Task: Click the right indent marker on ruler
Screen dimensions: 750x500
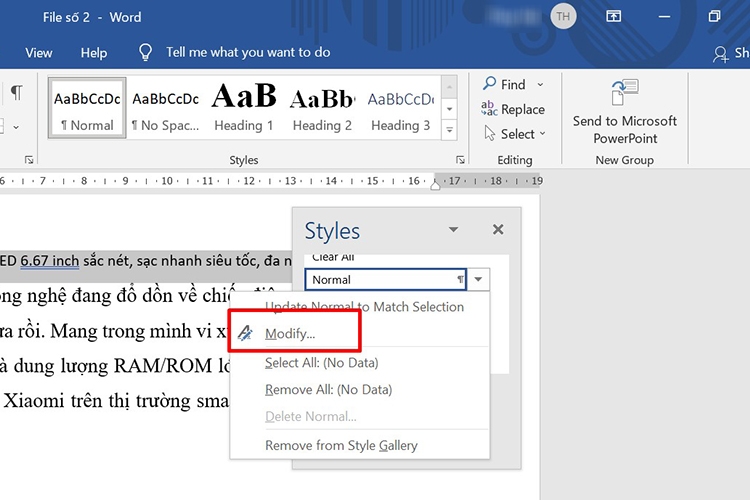Action: pos(435,185)
